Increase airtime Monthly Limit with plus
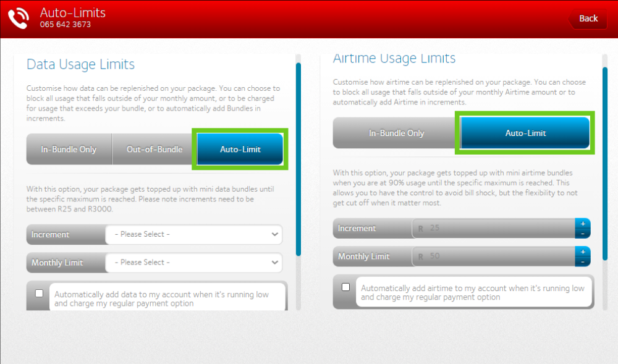This screenshot has width=618, height=364. 582,252
